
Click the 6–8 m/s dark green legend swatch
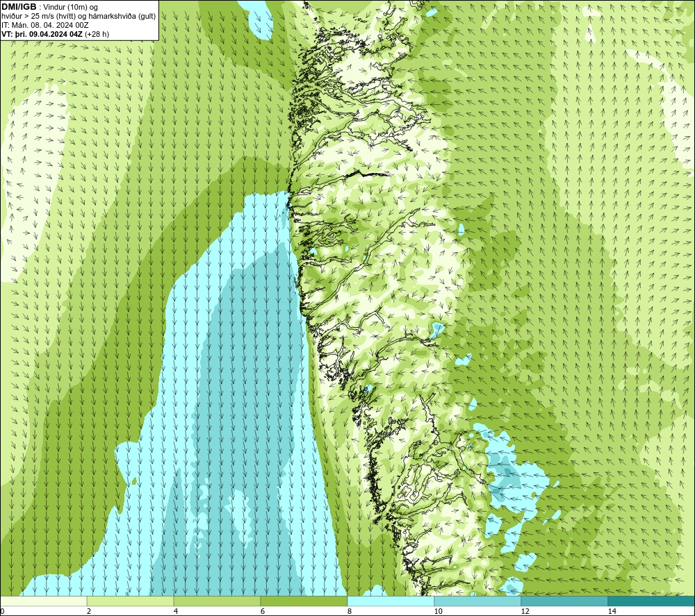304,601
